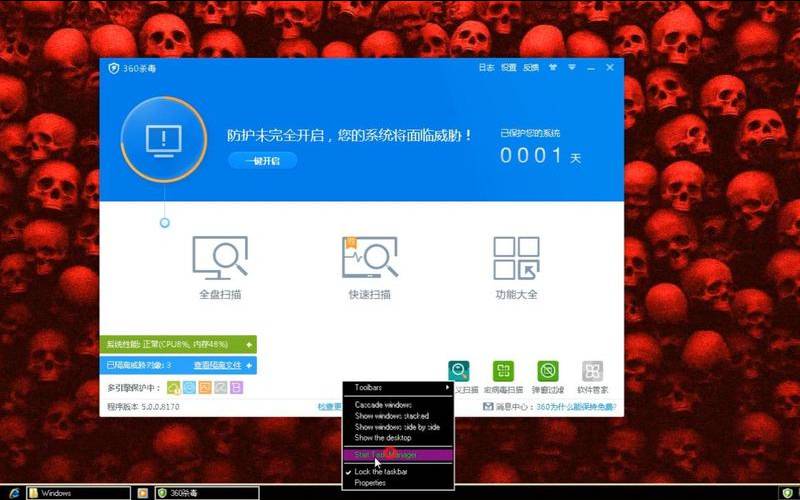Image resolution: width=800 pixels, height=500 pixels.
Task: Open the Toolbars submenu in context menu
Action: pyautogui.click(x=398, y=388)
